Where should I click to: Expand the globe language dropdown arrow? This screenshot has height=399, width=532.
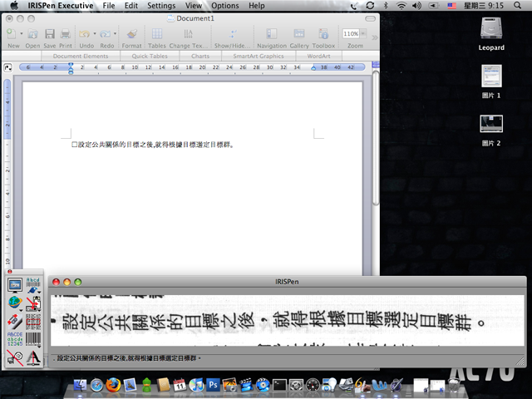[x=21, y=310]
